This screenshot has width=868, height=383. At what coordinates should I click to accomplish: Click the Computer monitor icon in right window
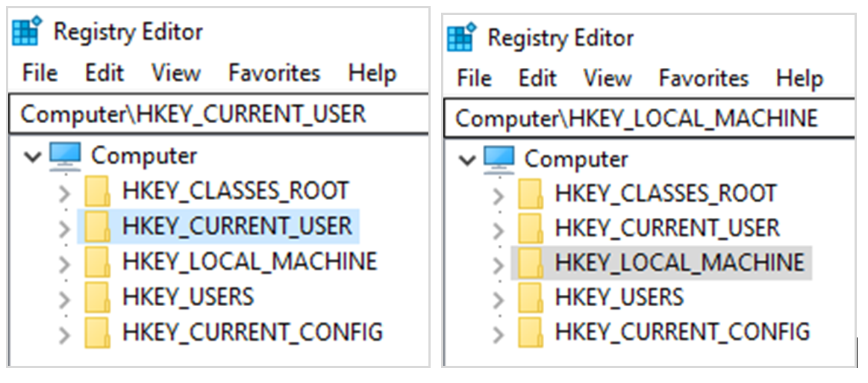(499, 159)
